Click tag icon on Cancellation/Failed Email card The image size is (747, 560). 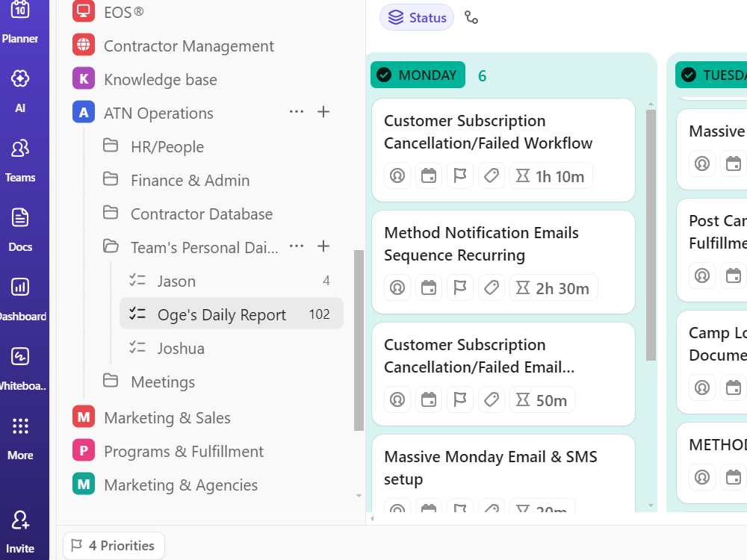492,399
